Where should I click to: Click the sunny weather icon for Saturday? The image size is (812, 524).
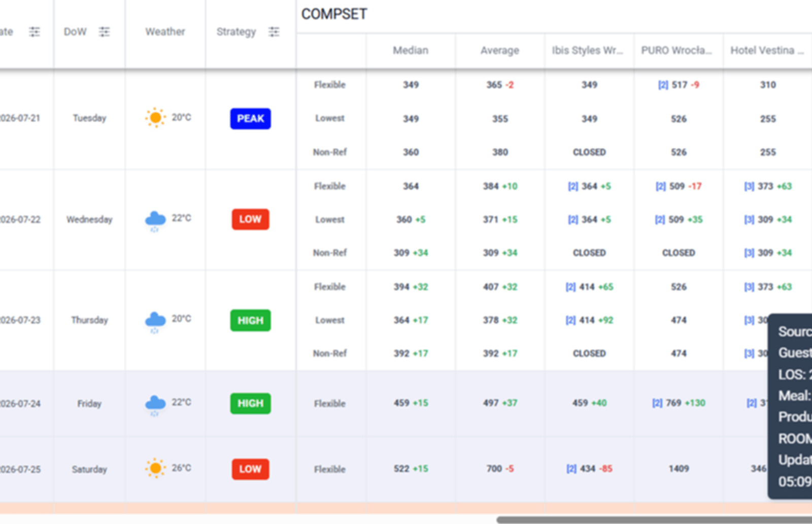click(x=155, y=468)
